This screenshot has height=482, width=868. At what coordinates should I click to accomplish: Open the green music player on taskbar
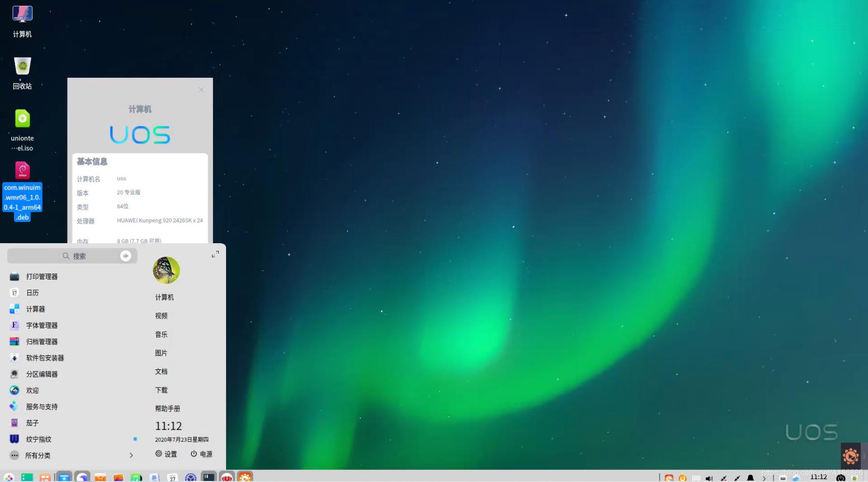coord(136,478)
